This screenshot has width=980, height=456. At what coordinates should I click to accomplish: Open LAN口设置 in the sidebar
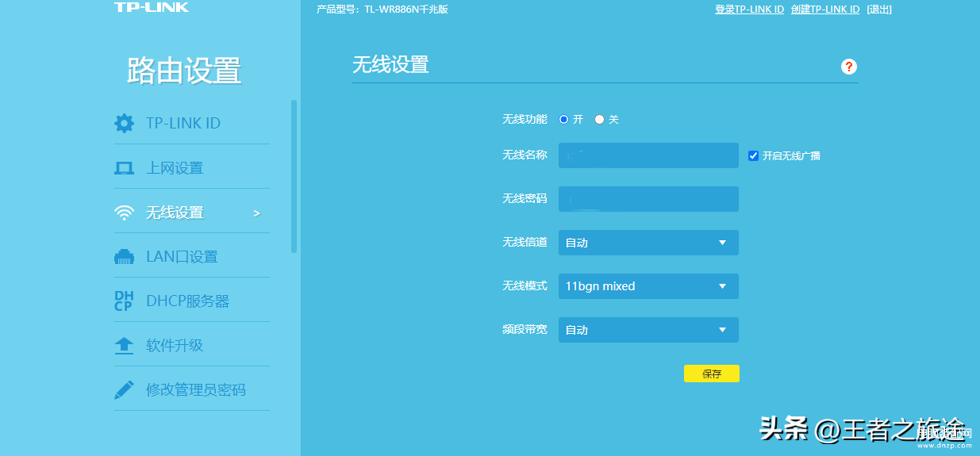point(182,257)
